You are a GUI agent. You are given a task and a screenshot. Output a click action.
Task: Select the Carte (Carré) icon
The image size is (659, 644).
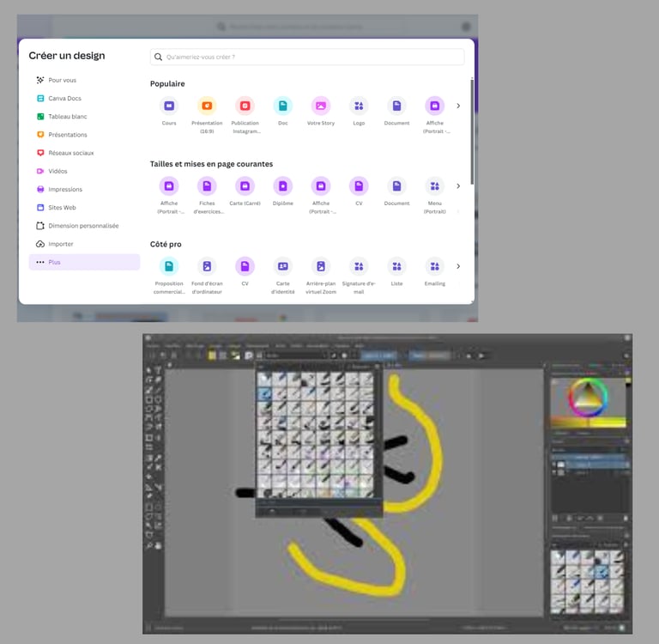[x=245, y=186]
